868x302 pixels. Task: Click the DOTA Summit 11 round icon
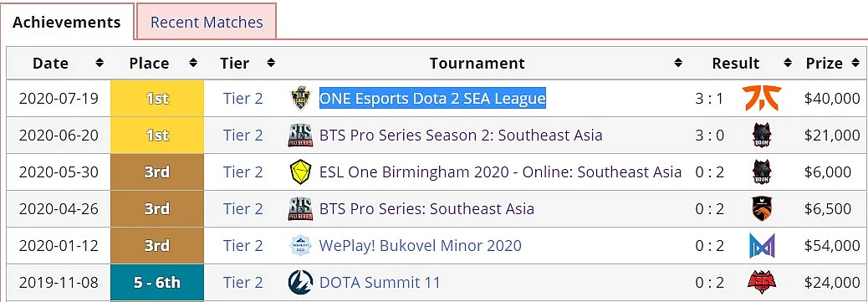[300, 283]
